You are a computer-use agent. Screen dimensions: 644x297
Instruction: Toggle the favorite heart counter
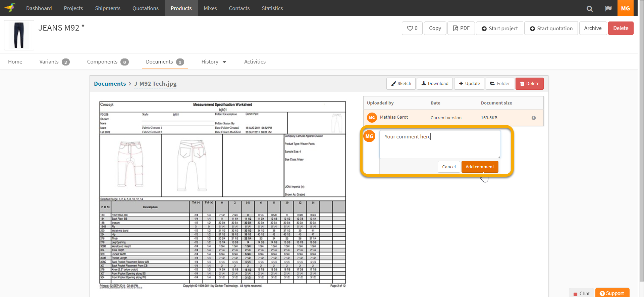pyautogui.click(x=412, y=28)
